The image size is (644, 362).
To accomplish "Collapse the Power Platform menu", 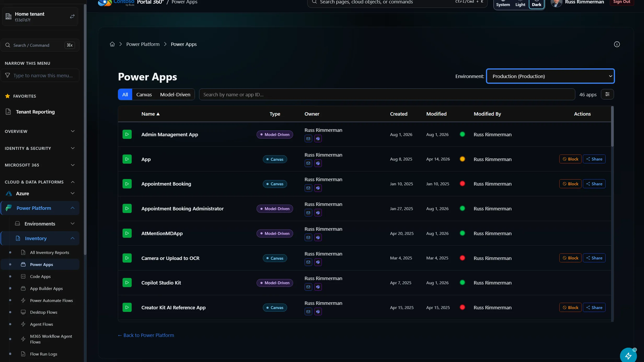I will tap(40, 208).
